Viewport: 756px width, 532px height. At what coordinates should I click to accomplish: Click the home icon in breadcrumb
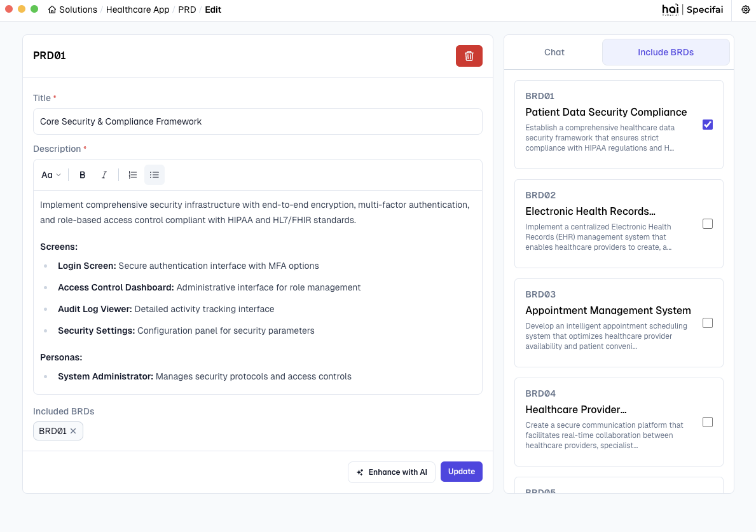click(x=52, y=10)
